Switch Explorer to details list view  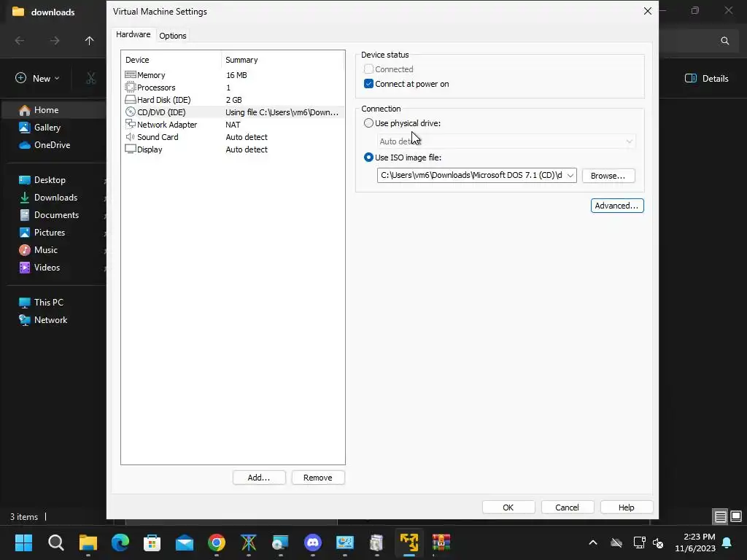coord(720,517)
